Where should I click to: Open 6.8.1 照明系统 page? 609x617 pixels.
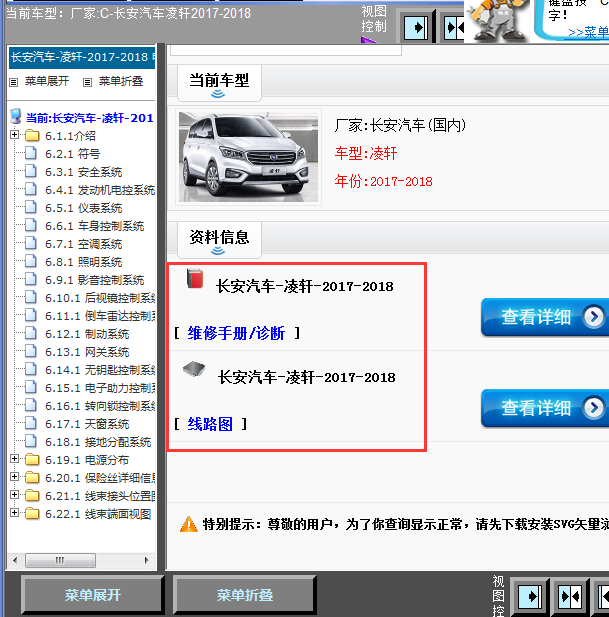[x=83, y=262]
